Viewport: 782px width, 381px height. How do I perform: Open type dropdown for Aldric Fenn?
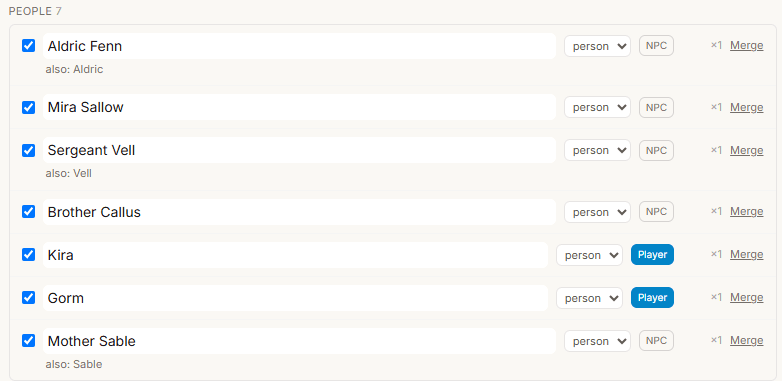597,46
